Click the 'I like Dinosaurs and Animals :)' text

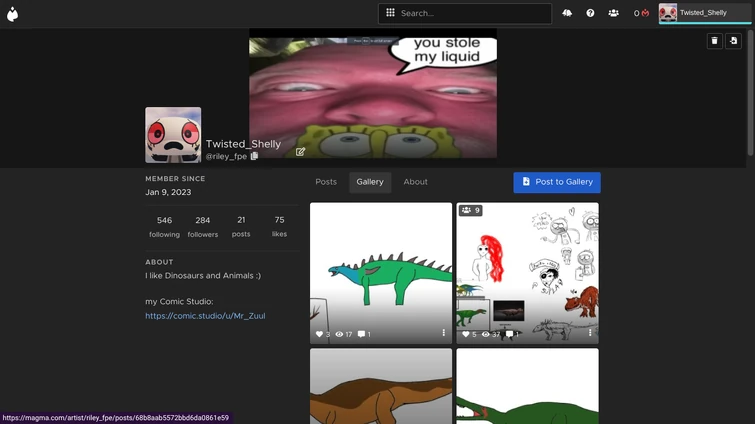[x=203, y=276]
